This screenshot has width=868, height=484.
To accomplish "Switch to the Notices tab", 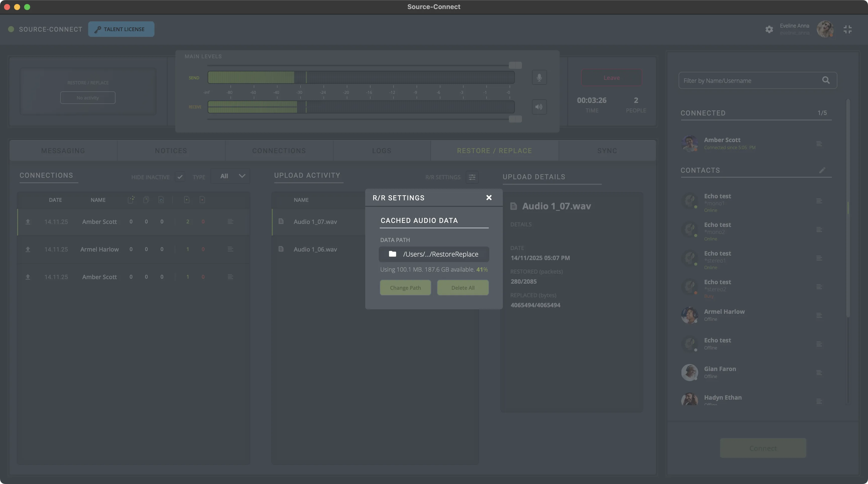I will (171, 151).
